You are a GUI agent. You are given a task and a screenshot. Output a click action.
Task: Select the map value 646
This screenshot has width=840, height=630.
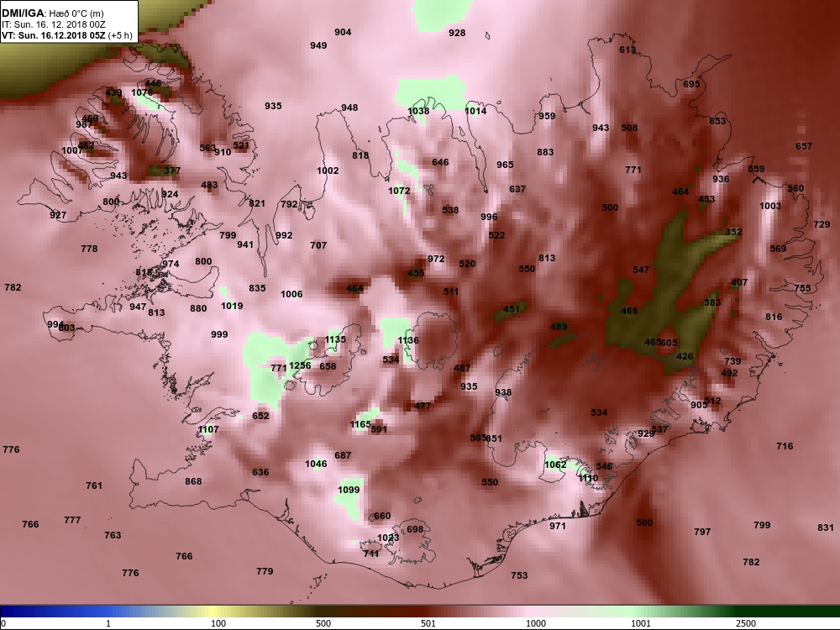[x=440, y=162]
